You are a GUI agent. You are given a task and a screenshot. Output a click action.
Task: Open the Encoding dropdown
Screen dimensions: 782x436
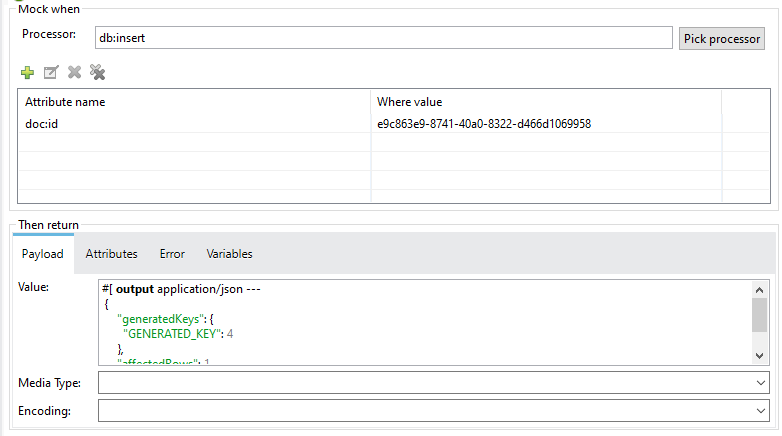760,411
